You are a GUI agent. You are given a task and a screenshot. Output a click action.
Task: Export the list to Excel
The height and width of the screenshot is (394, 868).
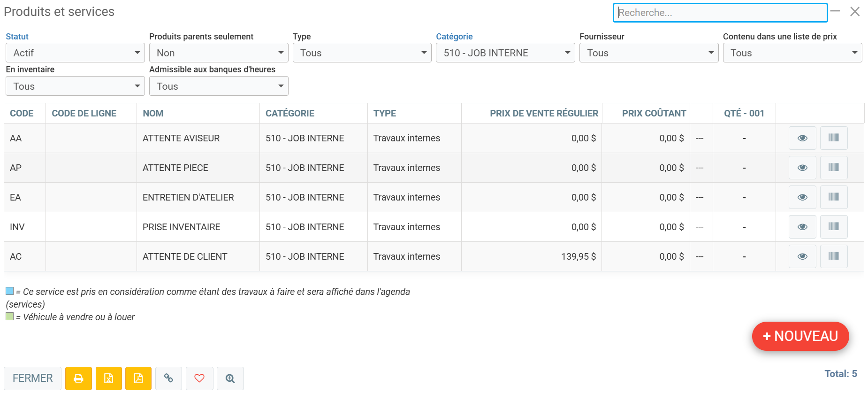click(x=108, y=379)
